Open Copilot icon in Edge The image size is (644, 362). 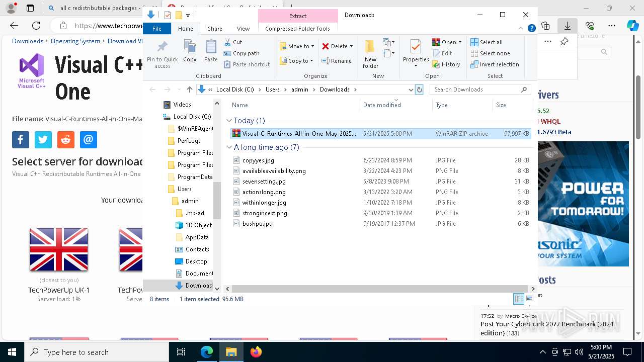coord(632,26)
